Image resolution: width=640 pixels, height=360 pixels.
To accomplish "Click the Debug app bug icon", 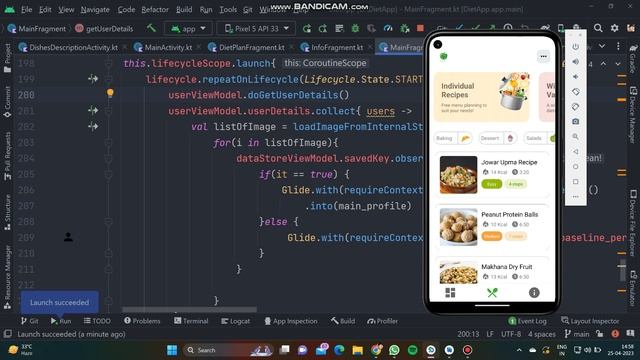I will [356, 28].
